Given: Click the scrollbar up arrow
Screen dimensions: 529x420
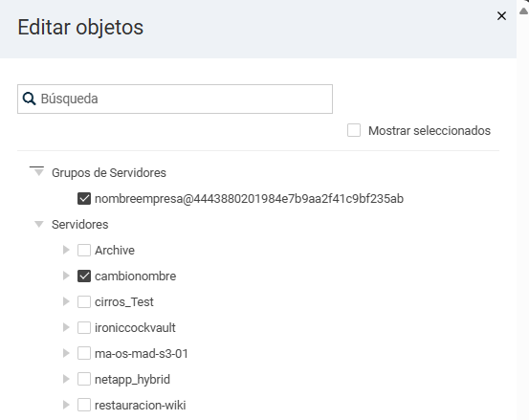Looking at the screenshot, I should point(523,11).
